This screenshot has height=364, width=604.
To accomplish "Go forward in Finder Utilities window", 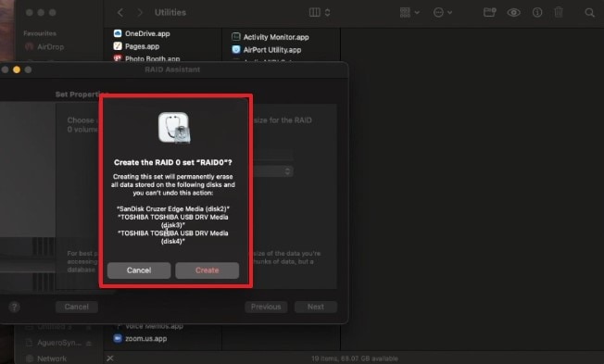I will pos(140,13).
